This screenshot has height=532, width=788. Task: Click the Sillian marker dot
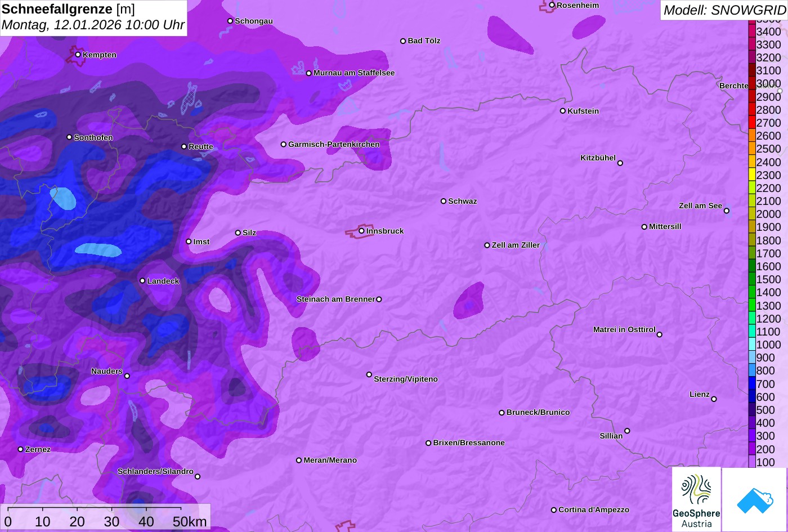[x=627, y=431]
